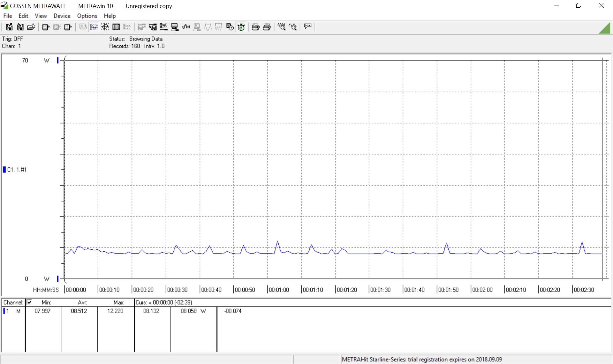Click the blue C1: 1.#1 channel label
Viewport: 613px width, 364px height.
coord(16,170)
